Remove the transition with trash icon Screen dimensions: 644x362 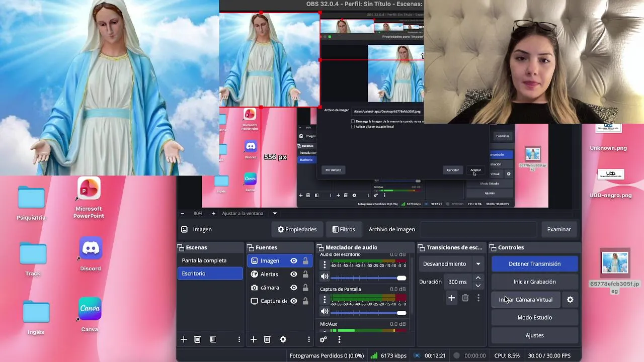pos(465,298)
